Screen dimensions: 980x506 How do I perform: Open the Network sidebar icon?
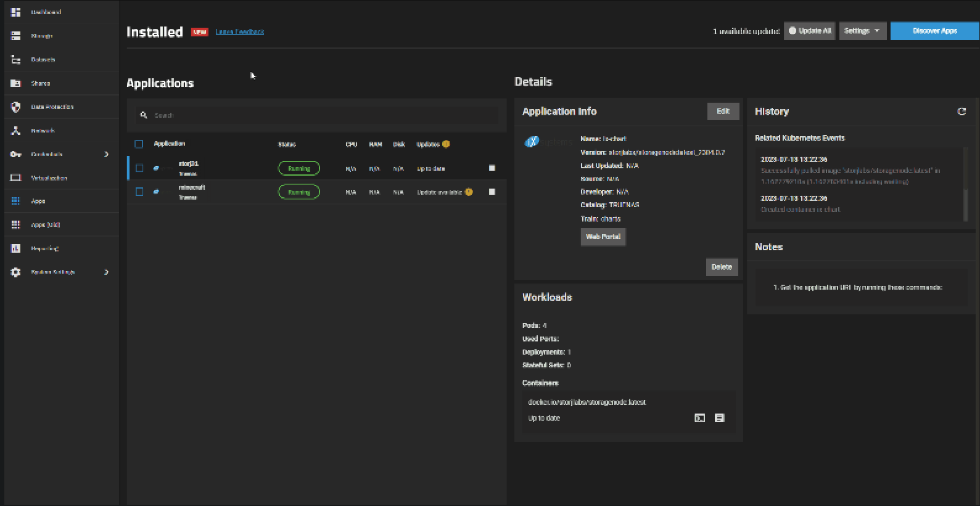[16, 131]
